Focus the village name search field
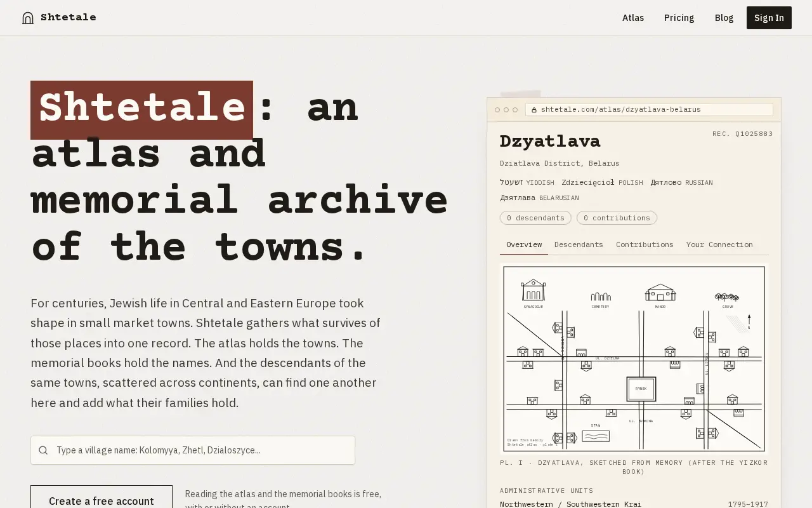Viewport: 812px width, 508px height. tap(193, 450)
